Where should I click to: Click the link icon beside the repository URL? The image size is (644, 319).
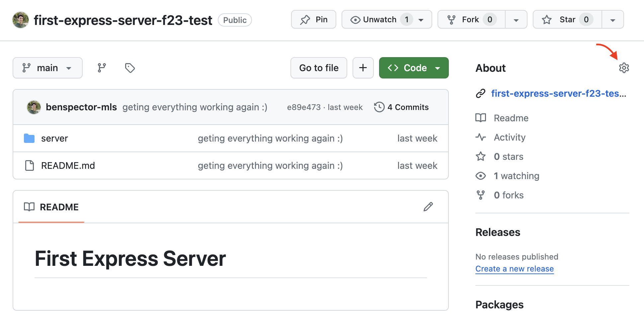480,93
